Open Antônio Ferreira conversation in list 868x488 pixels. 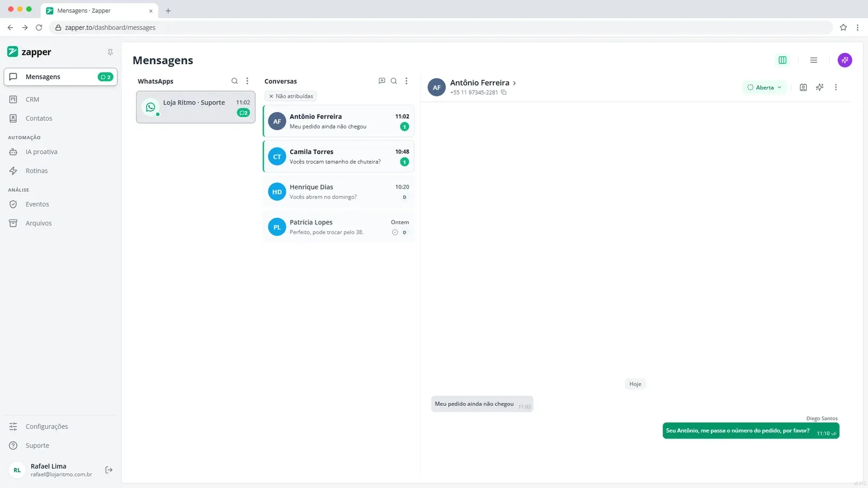tap(339, 121)
